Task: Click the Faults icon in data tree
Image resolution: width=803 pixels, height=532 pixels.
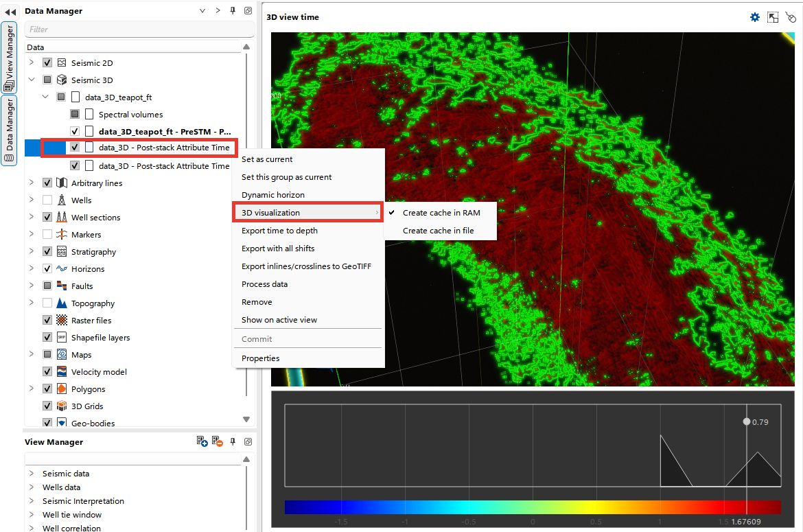Action: coord(62,286)
